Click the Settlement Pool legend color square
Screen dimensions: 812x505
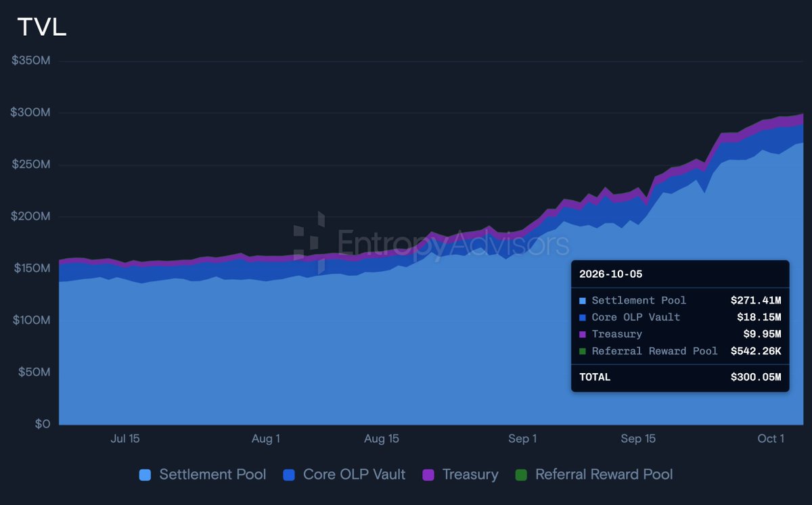pyautogui.click(x=145, y=475)
